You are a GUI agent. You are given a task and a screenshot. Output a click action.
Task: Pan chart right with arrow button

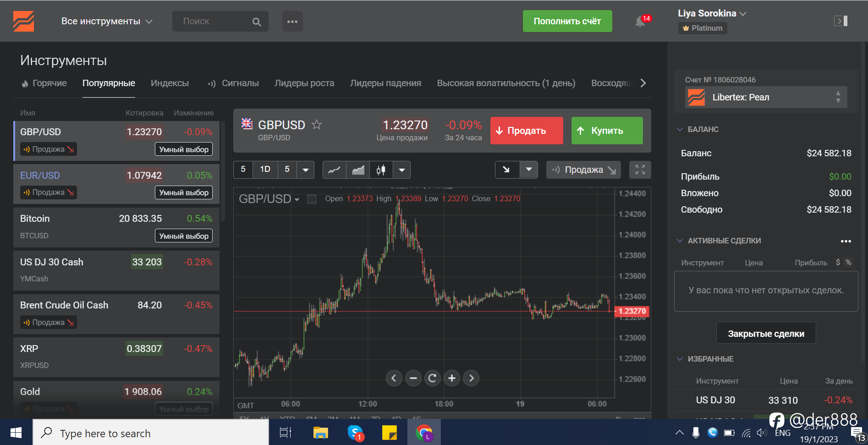coord(471,378)
